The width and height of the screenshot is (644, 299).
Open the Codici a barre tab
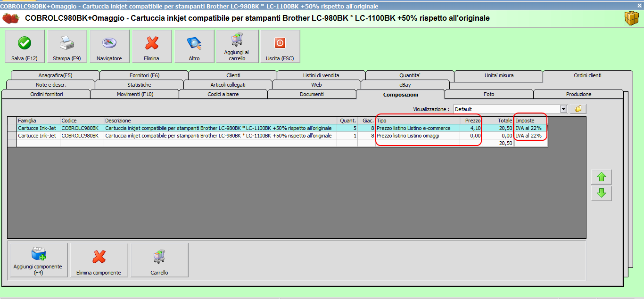(x=223, y=94)
